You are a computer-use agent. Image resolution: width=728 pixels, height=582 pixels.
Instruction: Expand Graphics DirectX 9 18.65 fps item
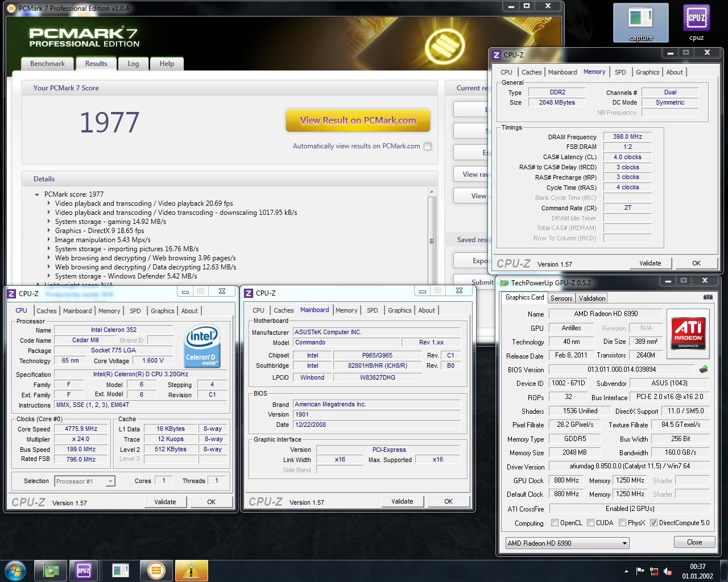(x=49, y=231)
